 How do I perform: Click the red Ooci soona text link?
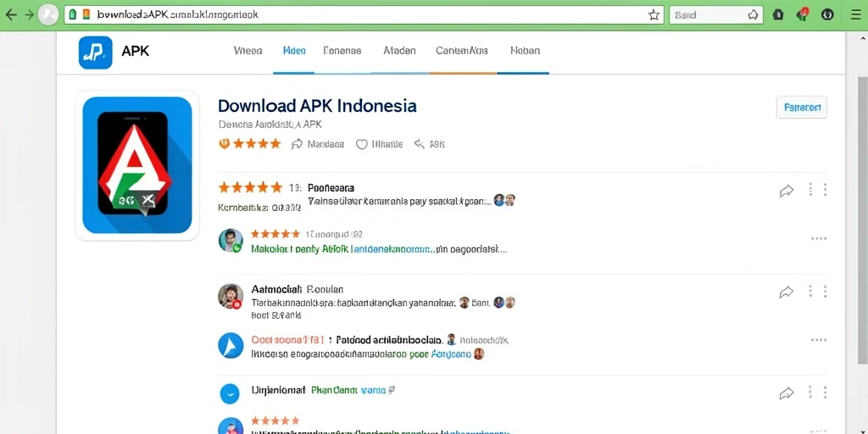(287, 339)
